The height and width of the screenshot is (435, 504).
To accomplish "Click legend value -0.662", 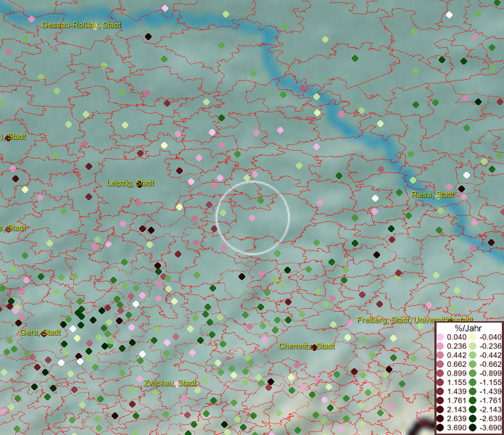I will [490, 365].
